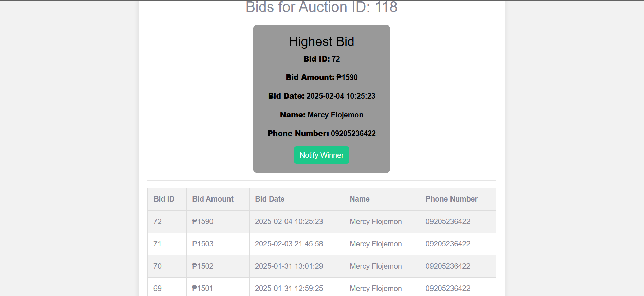Click the 2025-01-31 12:59:25 date cell
Screen dimensions: 644x296
[289, 289]
